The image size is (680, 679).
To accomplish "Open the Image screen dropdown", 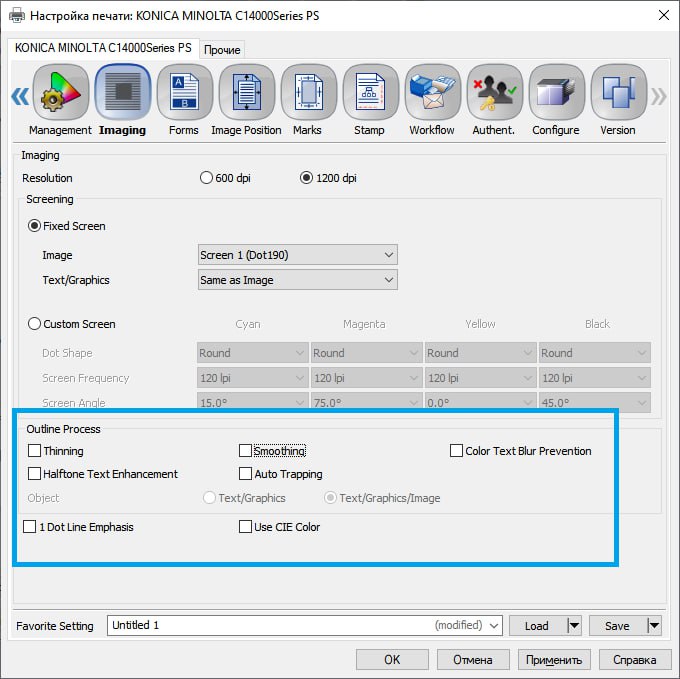I will (x=298, y=255).
